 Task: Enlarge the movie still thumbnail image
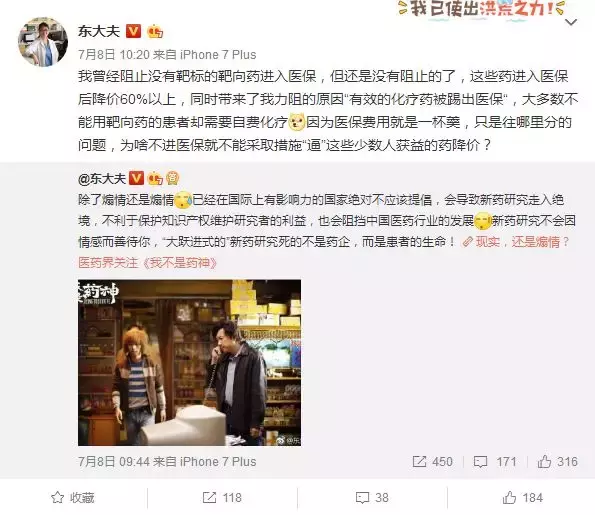tap(189, 362)
